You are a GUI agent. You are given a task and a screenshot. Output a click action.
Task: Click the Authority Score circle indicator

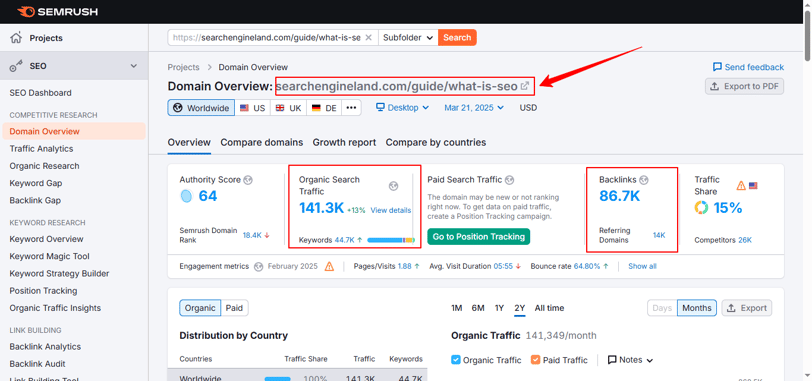pyautogui.click(x=186, y=196)
